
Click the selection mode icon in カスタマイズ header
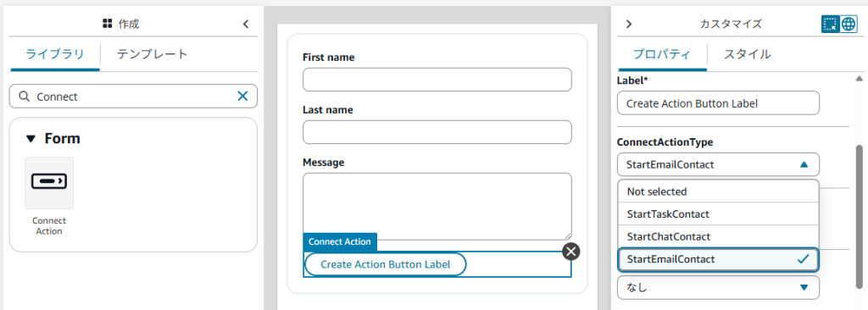click(x=830, y=24)
